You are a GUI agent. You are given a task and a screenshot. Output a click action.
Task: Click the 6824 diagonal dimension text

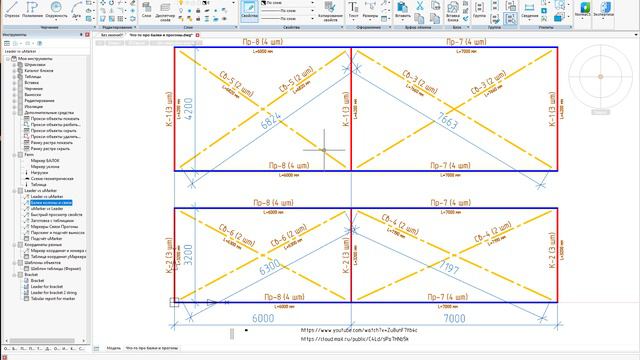click(271, 121)
